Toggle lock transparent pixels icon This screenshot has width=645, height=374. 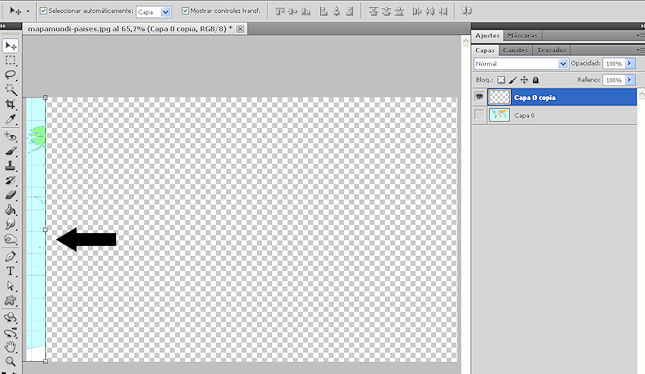[x=501, y=80]
